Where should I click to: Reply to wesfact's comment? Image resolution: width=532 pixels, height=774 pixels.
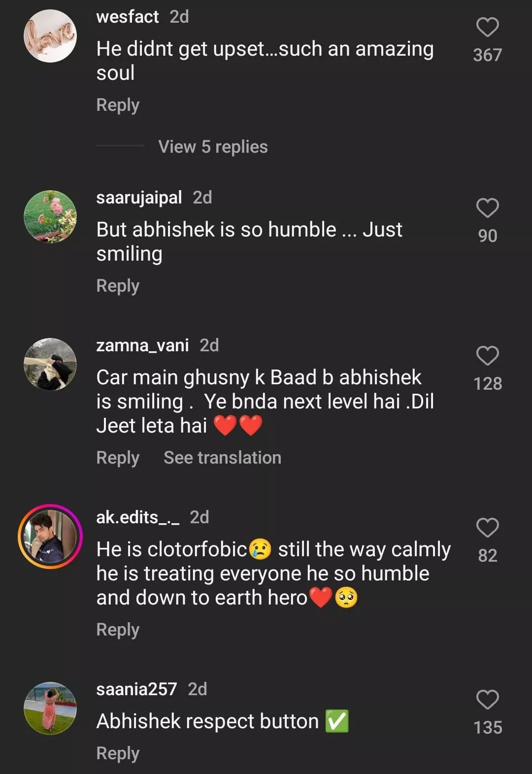click(x=118, y=105)
